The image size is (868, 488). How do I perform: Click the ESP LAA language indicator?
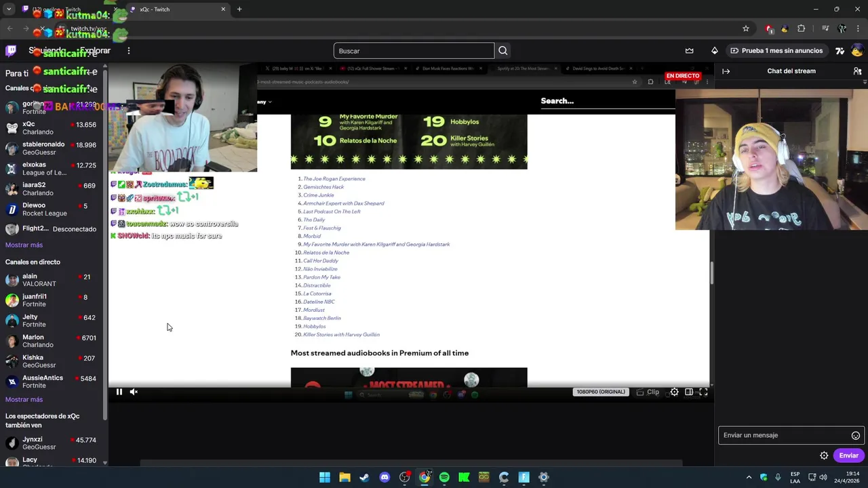tap(795, 477)
